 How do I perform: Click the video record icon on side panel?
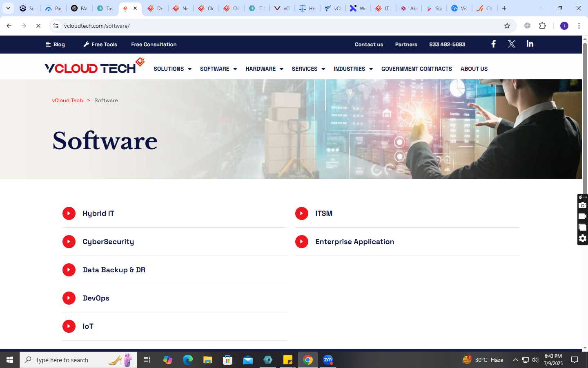[583, 216]
